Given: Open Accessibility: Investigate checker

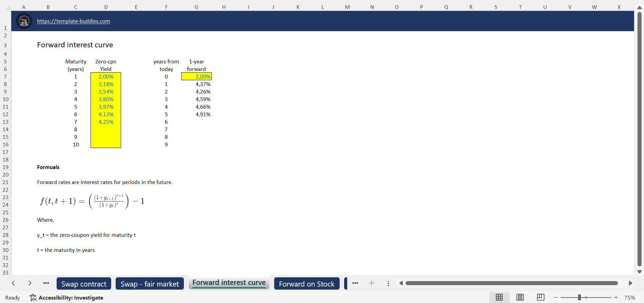Looking at the screenshot, I should [67, 298].
